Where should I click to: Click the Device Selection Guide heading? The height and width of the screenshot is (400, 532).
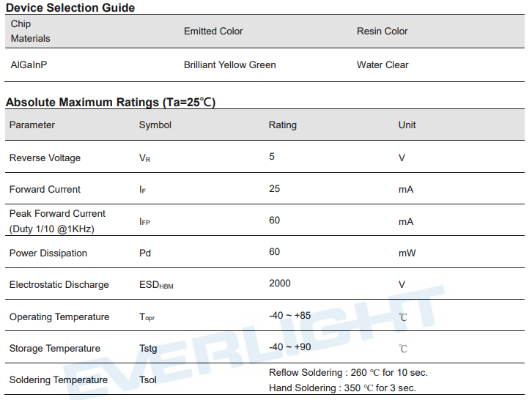pyautogui.click(x=70, y=7)
